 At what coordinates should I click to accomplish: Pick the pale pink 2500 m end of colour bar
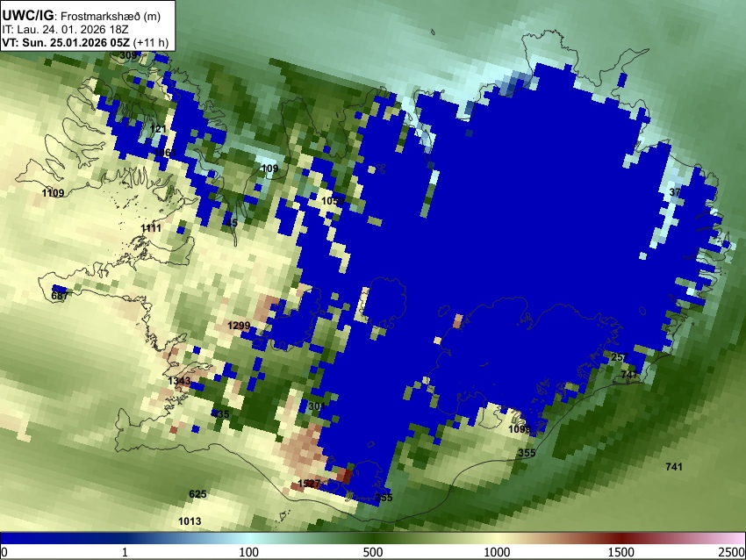tap(737, 539)
